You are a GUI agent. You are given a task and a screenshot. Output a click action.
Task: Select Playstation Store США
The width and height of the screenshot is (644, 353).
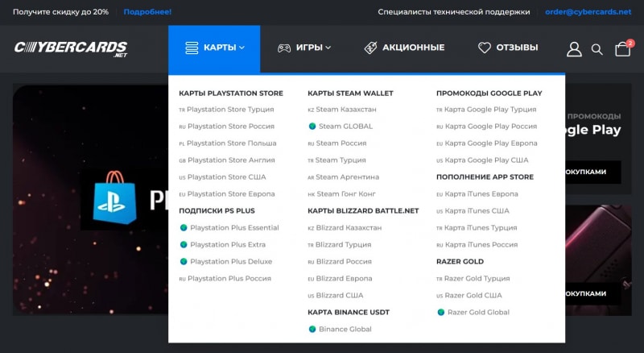tap(223, 177)
